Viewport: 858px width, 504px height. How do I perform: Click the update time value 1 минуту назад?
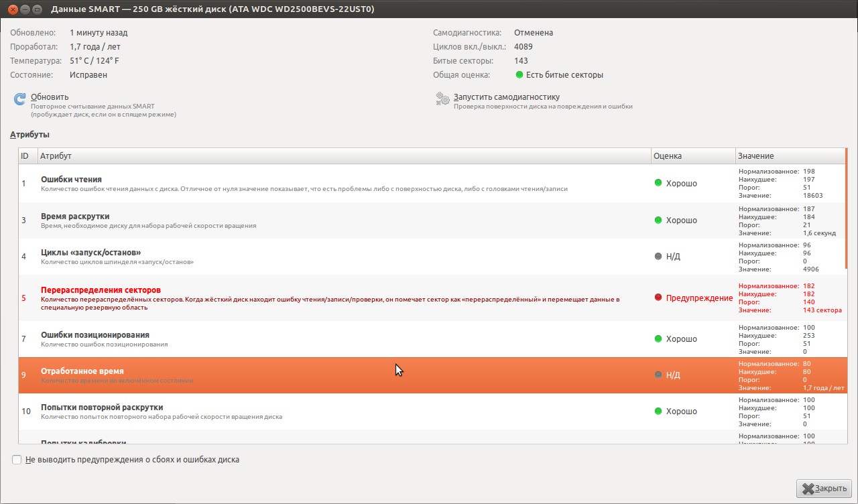99,32
